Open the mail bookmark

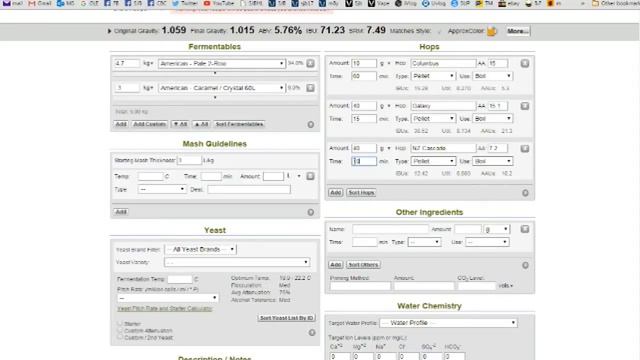click(13, 3)
